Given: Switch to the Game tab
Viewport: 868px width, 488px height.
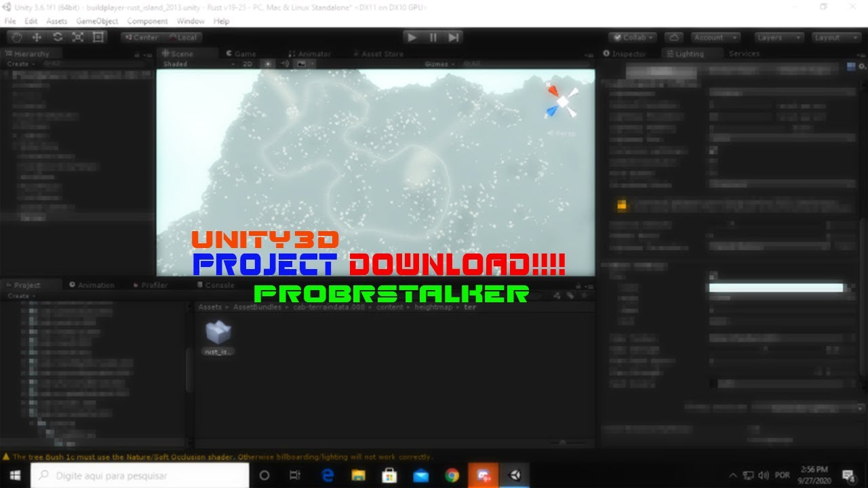Looking at the screenshot, I should click(x=241, y=54).
